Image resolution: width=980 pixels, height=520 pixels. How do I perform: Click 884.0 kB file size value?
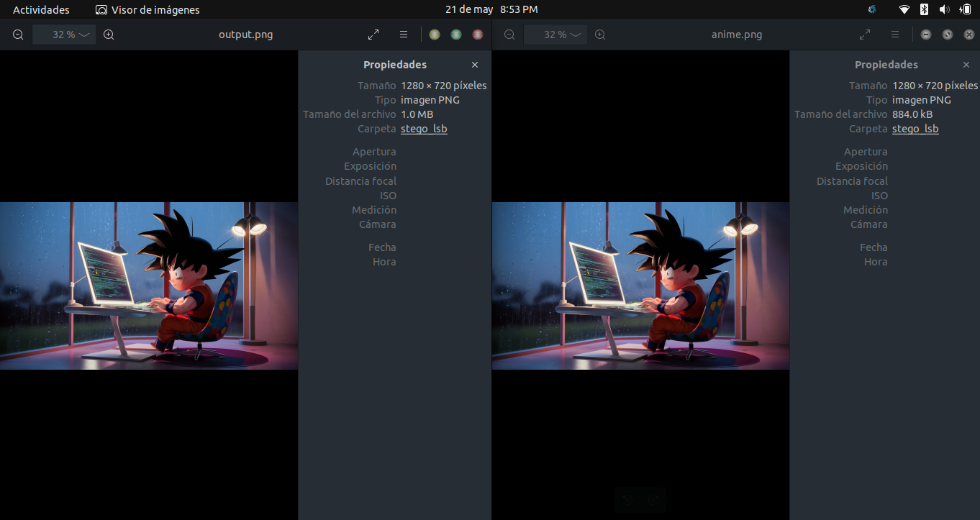(912, 114)
